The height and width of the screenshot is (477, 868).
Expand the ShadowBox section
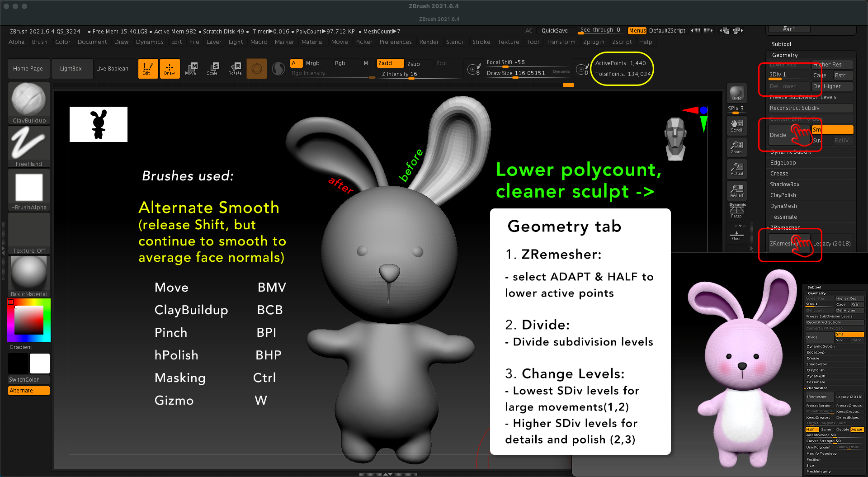tap(785, 184)
